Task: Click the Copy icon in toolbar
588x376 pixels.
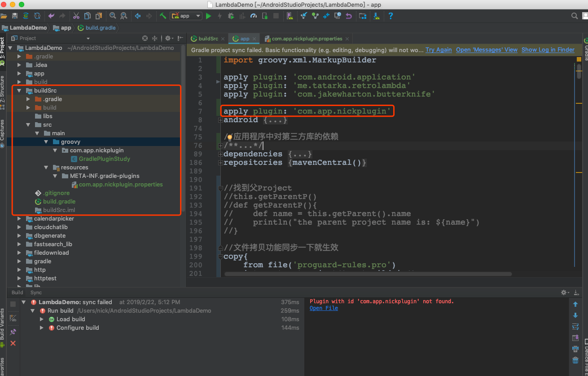Action: pos(88,16)
